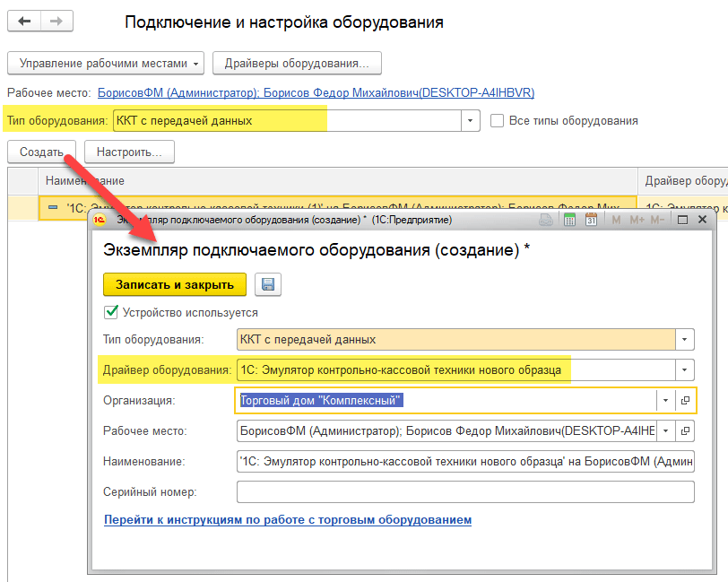Open the calculator icon in dialog title bar
This screenshot has width=728, height=582.
pyautogui.click(x=568, y=220)
